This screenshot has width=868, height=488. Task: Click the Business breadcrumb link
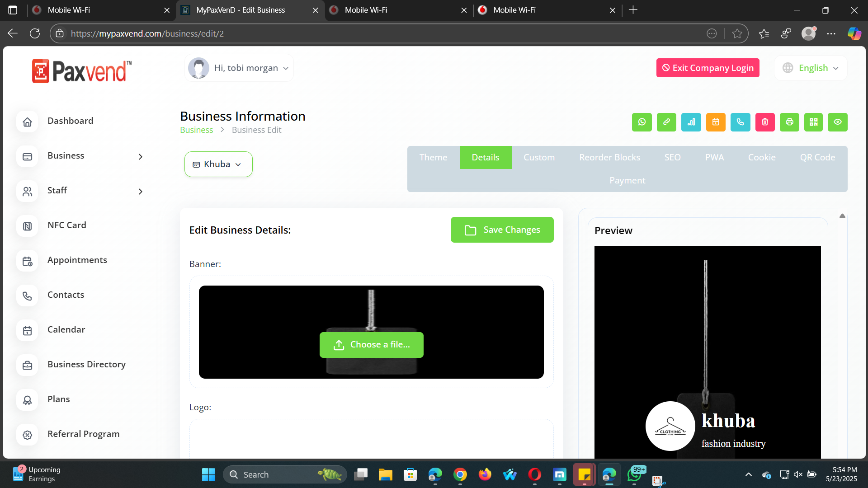(196, 130)
